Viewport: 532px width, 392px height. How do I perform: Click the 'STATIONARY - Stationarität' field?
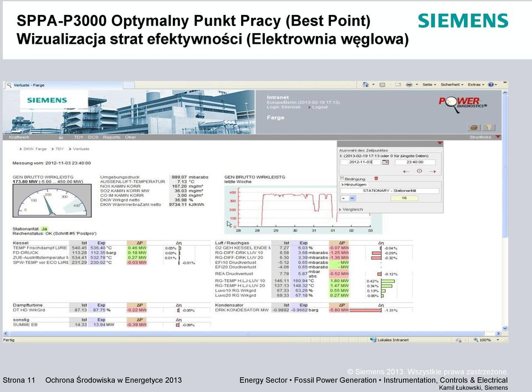click(x=390, y=190)
